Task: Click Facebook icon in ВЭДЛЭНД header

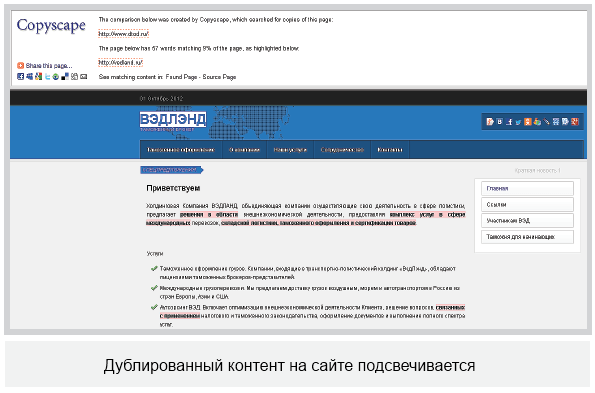Action: coord(509,122)
